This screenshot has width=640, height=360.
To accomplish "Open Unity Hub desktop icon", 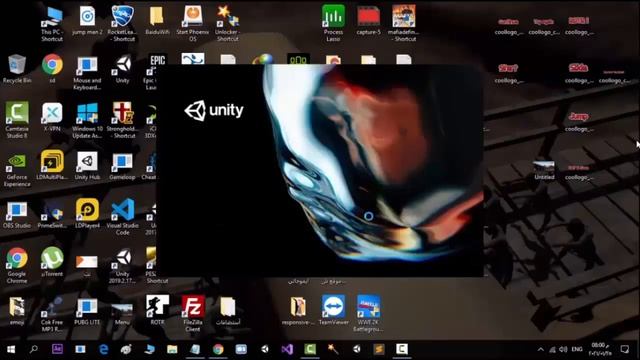I will coord(87,165).
